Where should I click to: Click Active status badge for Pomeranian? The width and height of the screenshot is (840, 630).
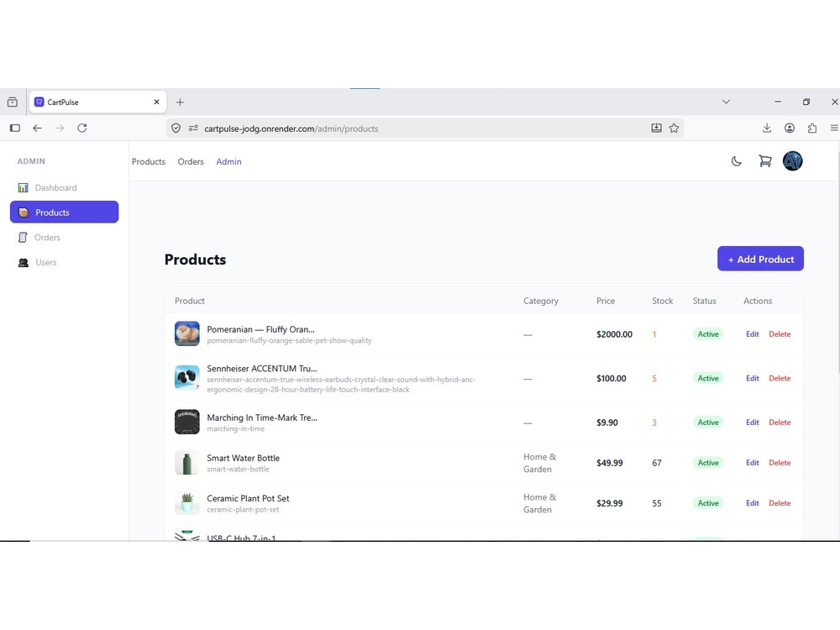pyautogui.click(x=707, y=334)
